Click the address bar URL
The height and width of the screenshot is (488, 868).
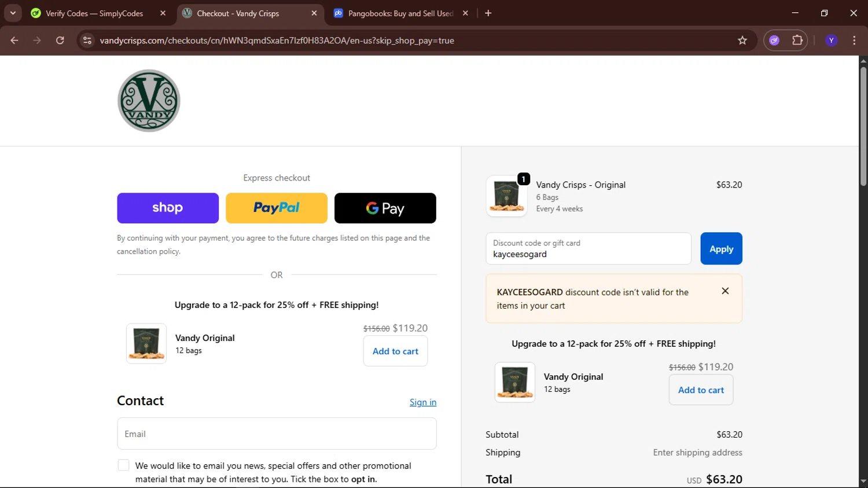[x=277, y=41]
